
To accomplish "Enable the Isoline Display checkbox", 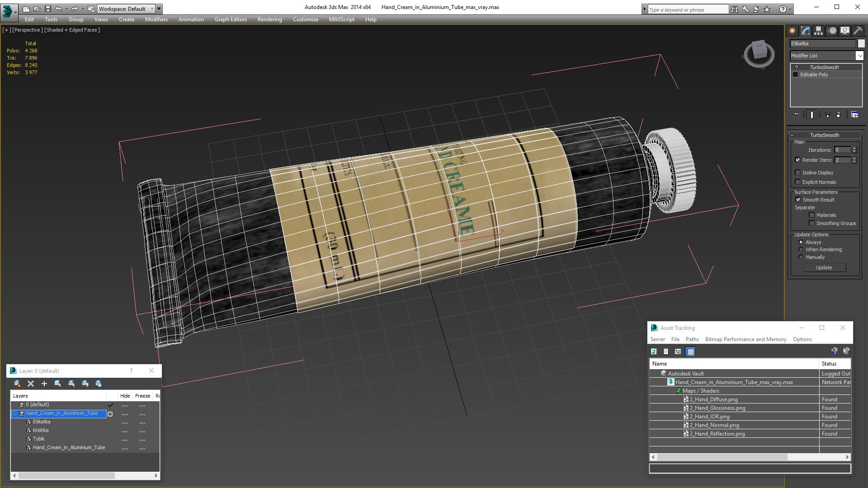I will pos(798,173).
